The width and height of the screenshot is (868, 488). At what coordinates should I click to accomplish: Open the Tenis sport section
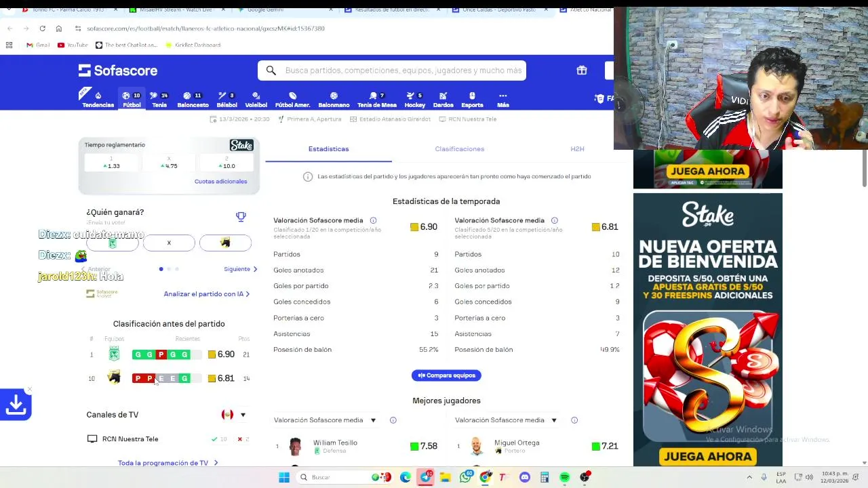159,99
